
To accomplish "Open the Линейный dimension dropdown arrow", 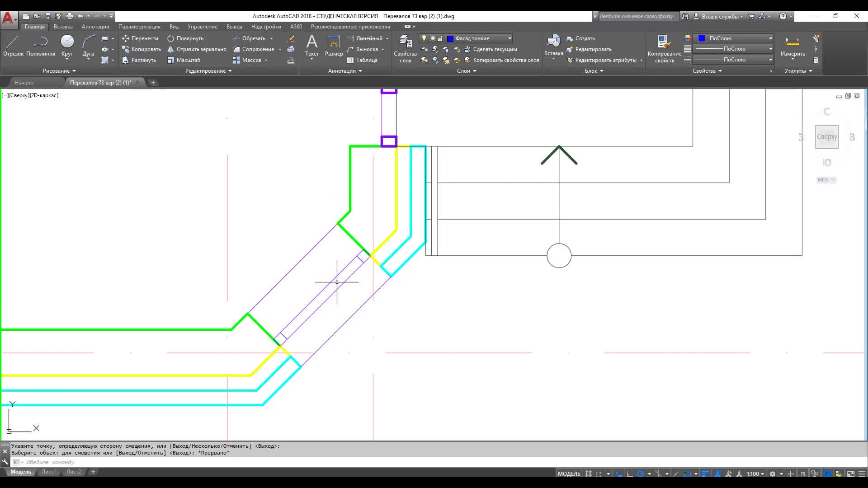I will pos(387,38).
